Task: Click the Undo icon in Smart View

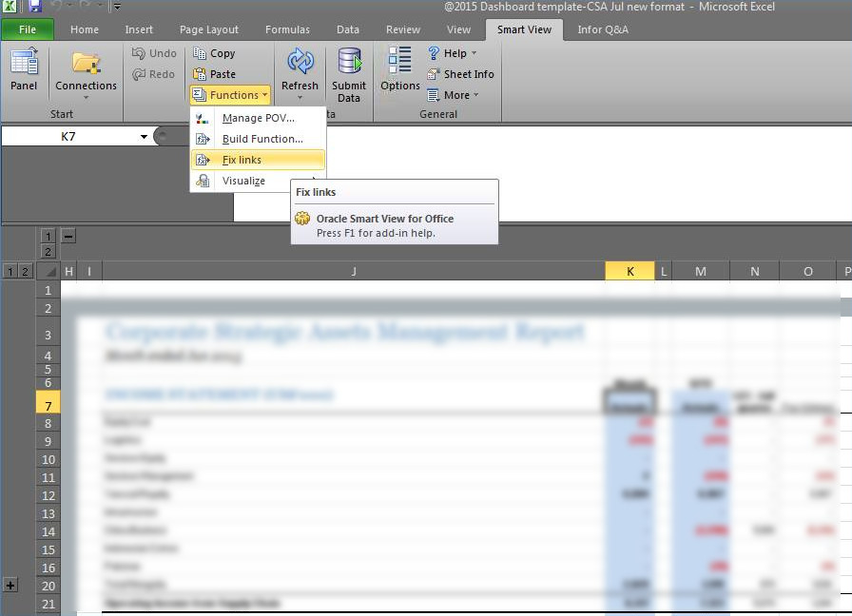Action: point(139,53)
